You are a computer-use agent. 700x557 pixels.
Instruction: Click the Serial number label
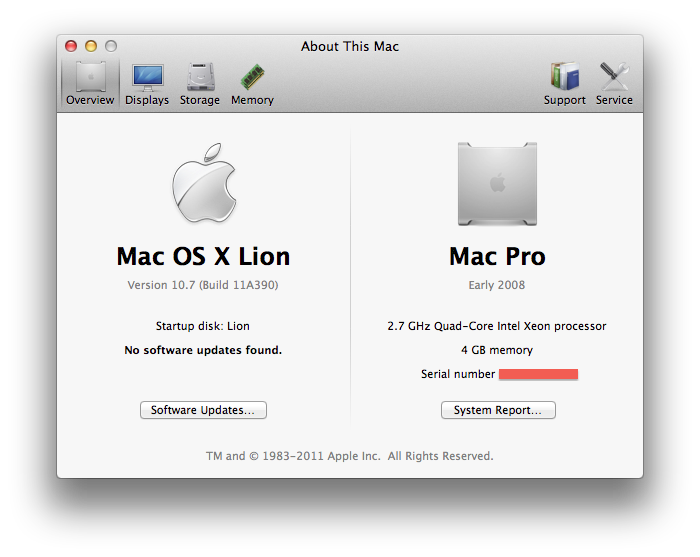point(458,374)
